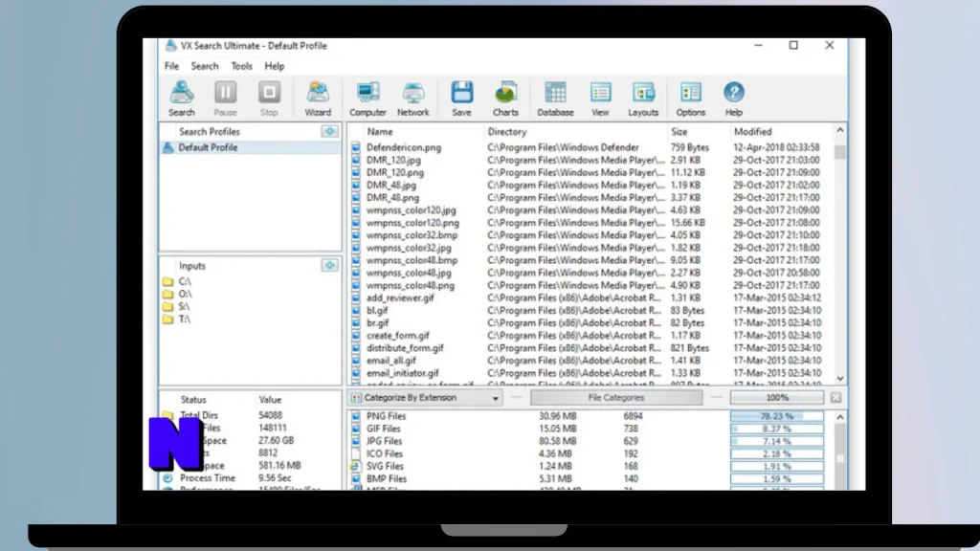Click the categories list scroll up arrow
980x551 pixels.
[x=840, y=417]
